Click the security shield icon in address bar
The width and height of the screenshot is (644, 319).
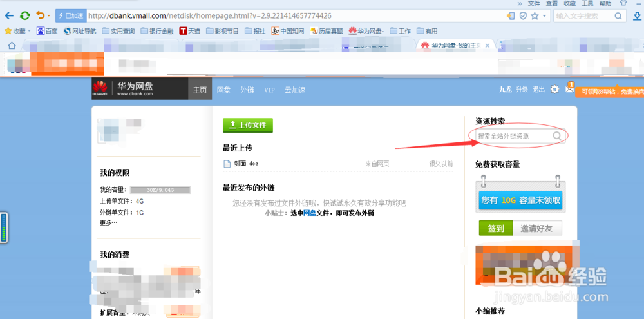[523, 16]
